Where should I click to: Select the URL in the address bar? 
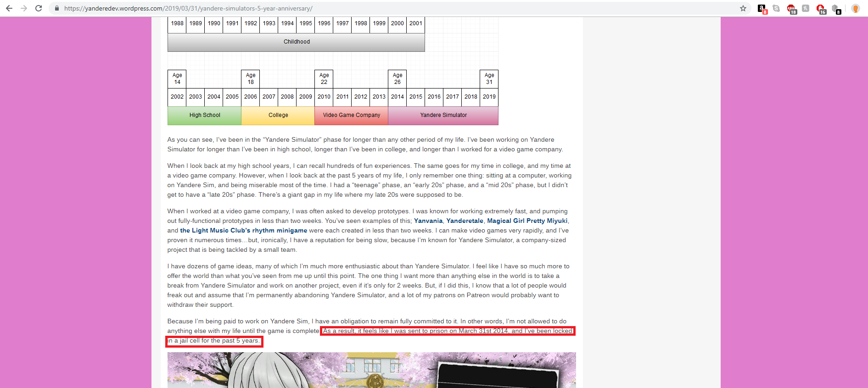pyautogui.click(x=188, y=8)
